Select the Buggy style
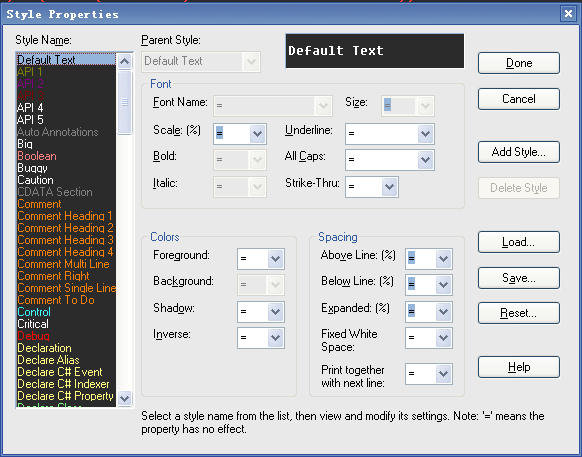 click(x=66, y=168)
